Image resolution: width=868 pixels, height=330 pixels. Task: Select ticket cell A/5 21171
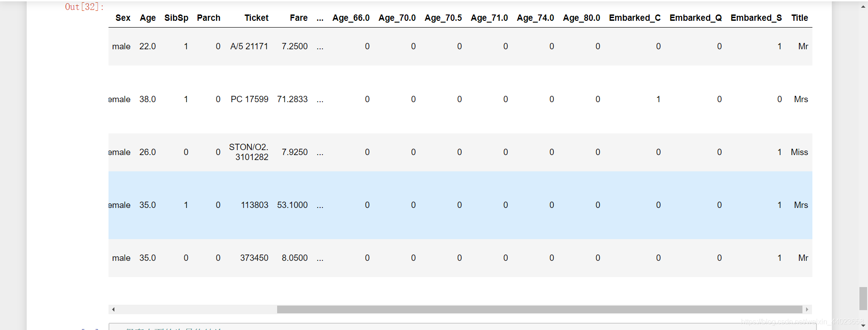tap(249, 47)
